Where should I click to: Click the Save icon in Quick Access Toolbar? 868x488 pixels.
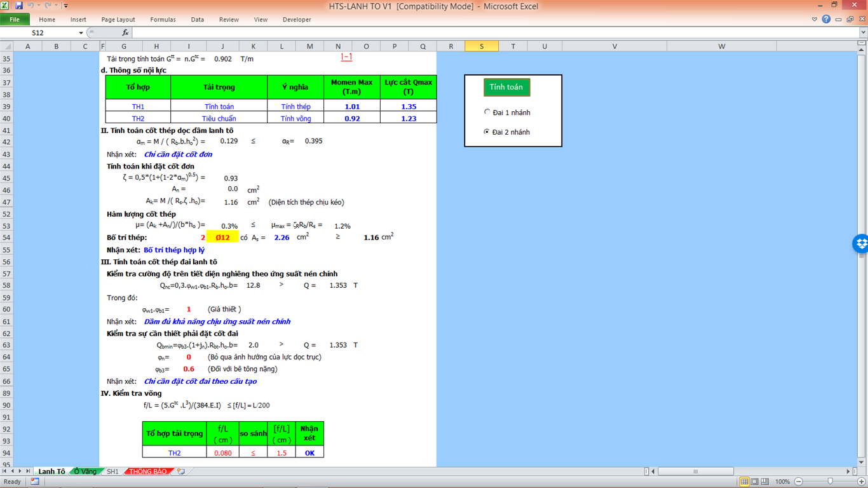tap(18, 6)
